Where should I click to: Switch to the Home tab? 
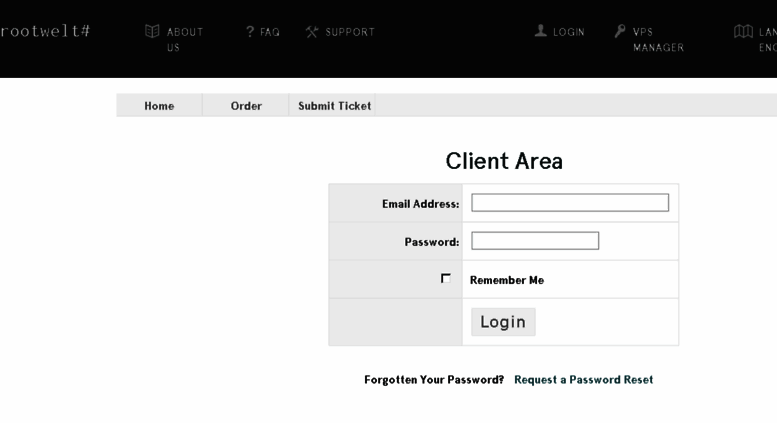point(159,106)
